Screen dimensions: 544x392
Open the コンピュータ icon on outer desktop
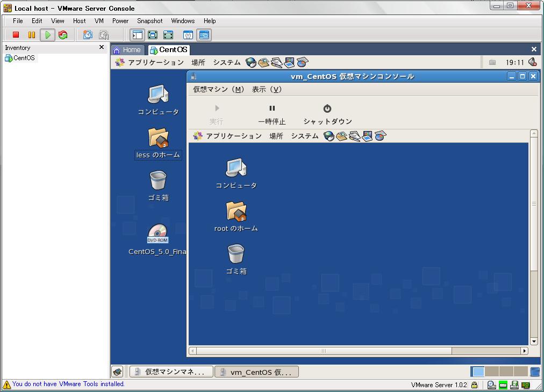click(158, 100)
